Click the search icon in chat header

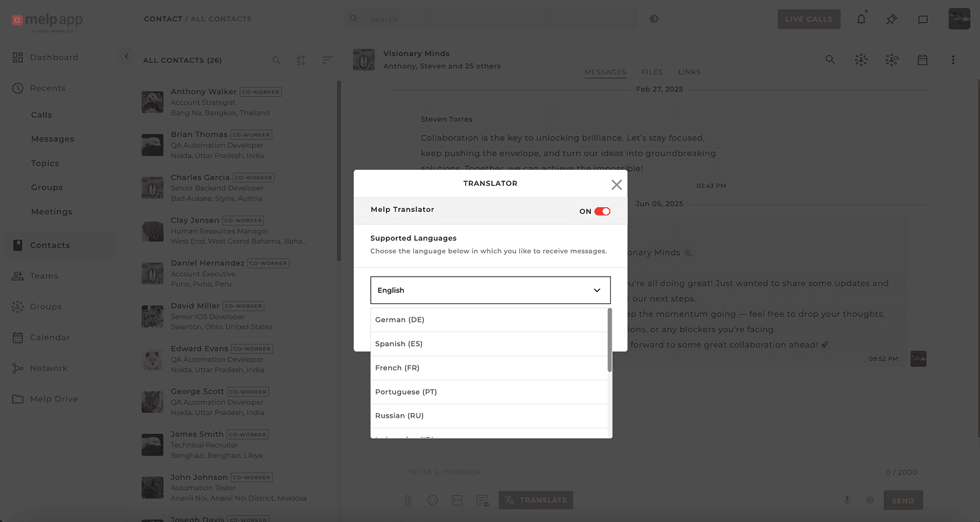[830, 60]
